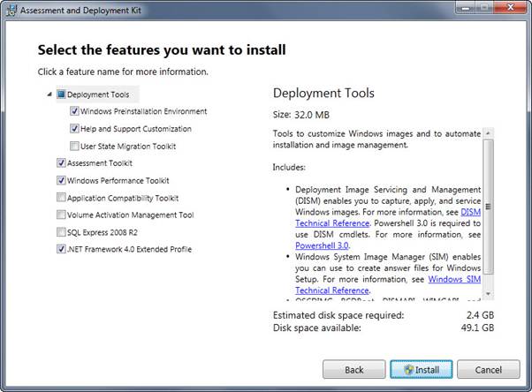Click the 'Deployment Tools' description heading
The height and width of the screenshot is (392, 532).
click(323, 93)
